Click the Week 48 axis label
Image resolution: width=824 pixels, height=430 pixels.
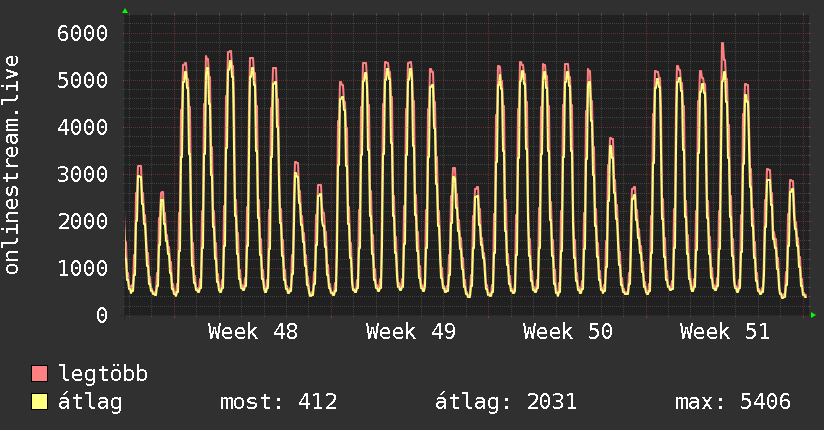tap(253, 332)
